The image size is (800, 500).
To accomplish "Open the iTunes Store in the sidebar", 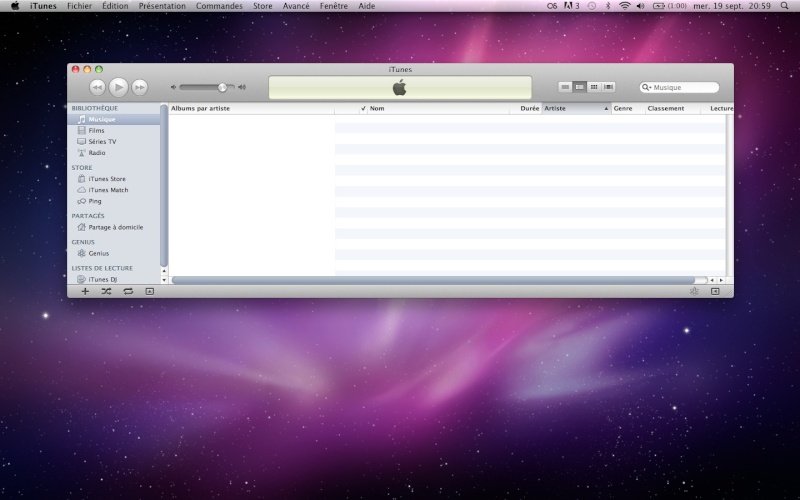I will click(106, 179).
